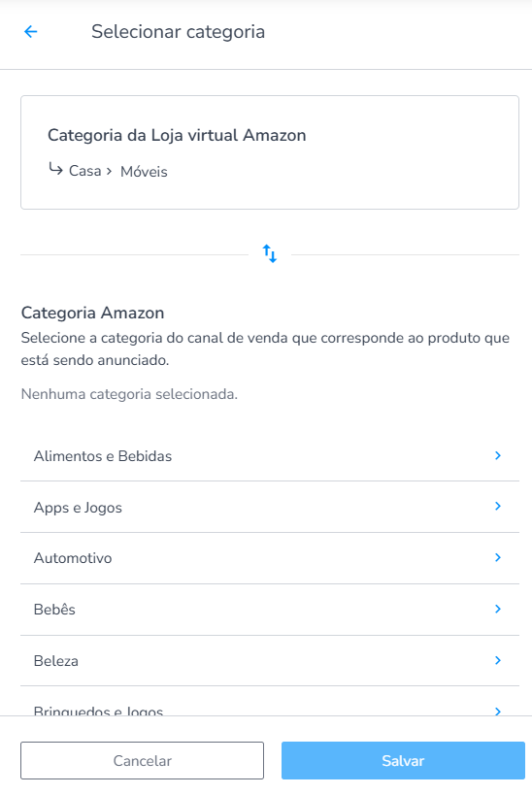The image size is (532, 795).
Task: Expand Automotivo using its right chevron
Action: click(x=498, y=557)
